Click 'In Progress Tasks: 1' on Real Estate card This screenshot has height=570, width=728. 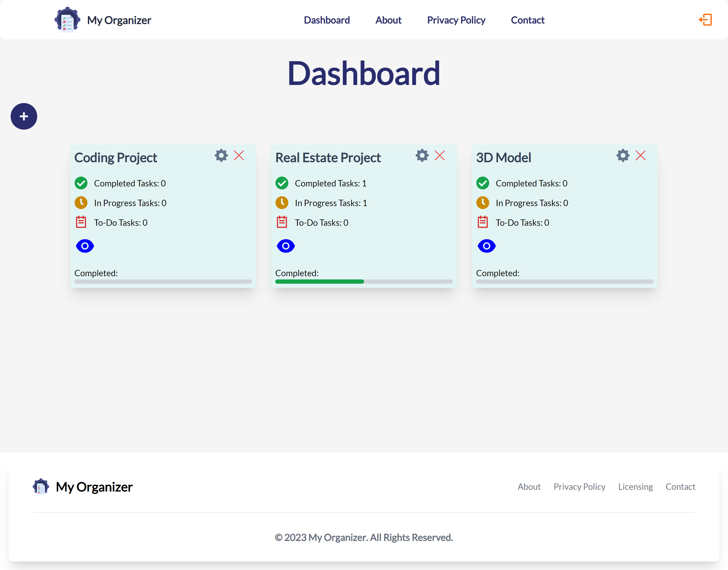(x=331, y=203)
